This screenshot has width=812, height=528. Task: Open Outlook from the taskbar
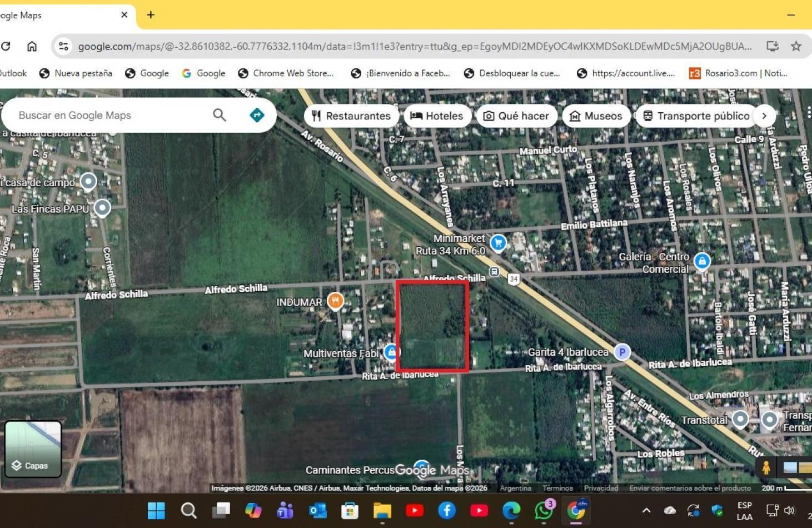(317, 510)
